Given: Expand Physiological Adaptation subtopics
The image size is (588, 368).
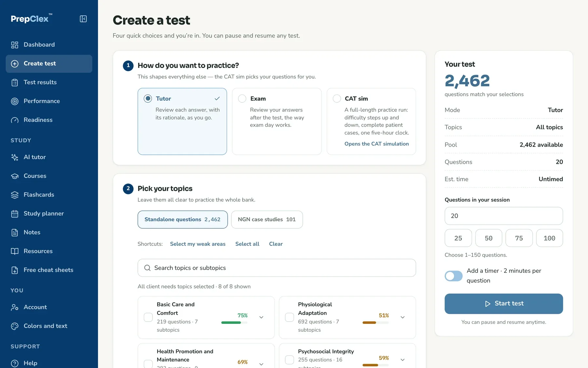Looking at the screenshot, I should point(402,317).
